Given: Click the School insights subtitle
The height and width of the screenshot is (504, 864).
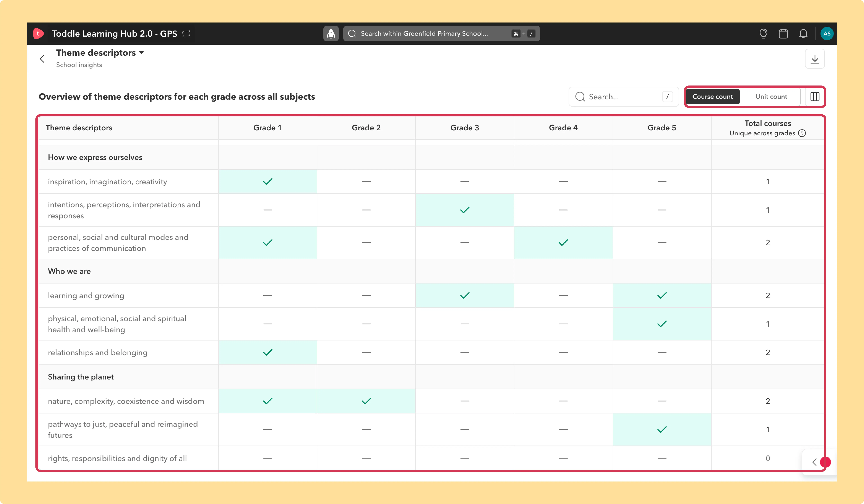Looking at the screenshot, I should pos(79,65).
